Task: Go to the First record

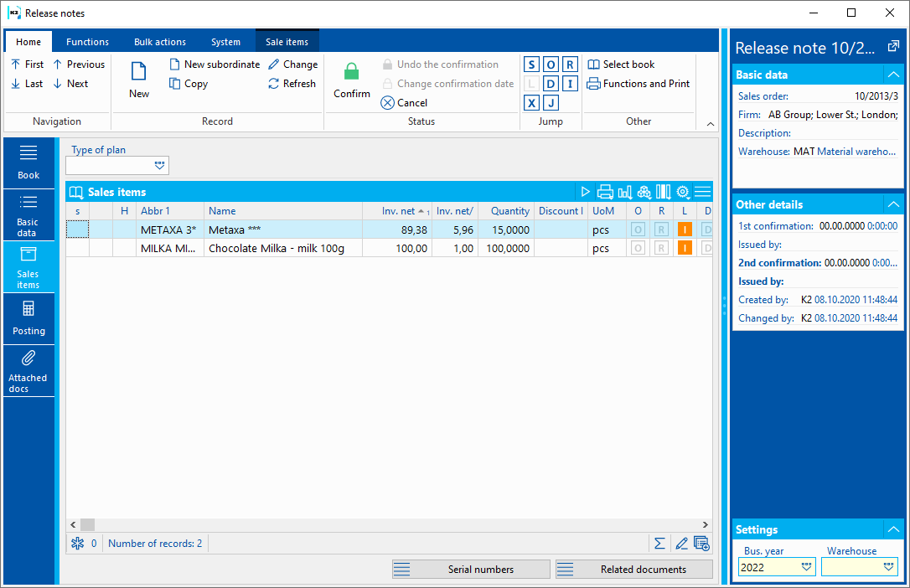Action: 27,64
